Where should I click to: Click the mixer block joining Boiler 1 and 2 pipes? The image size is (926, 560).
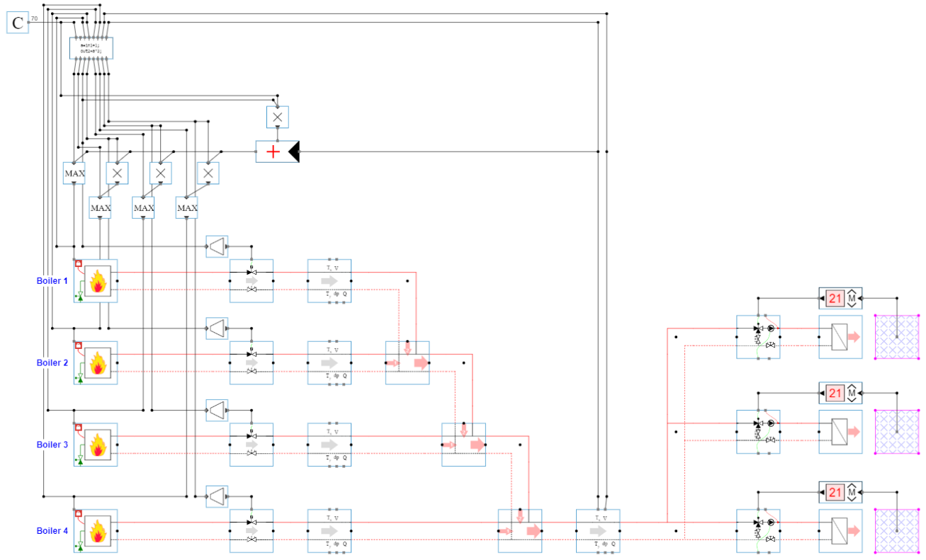[x=407, y=362]
